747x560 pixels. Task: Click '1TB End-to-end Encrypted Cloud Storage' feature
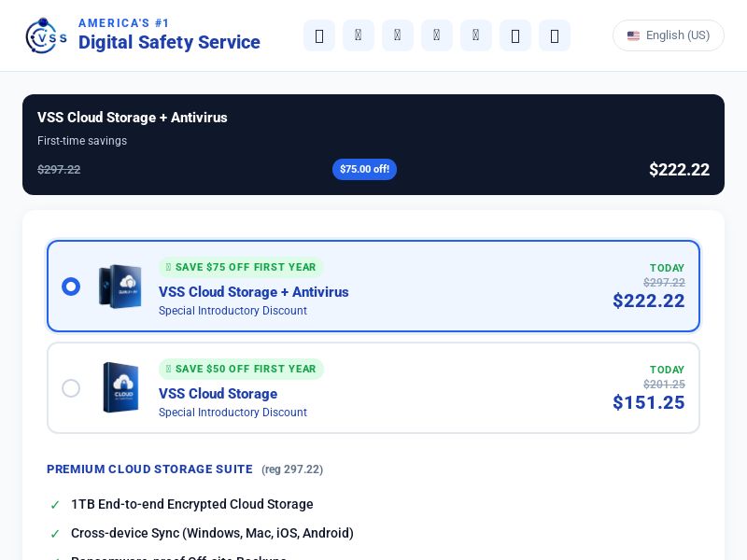pos(192,504)
